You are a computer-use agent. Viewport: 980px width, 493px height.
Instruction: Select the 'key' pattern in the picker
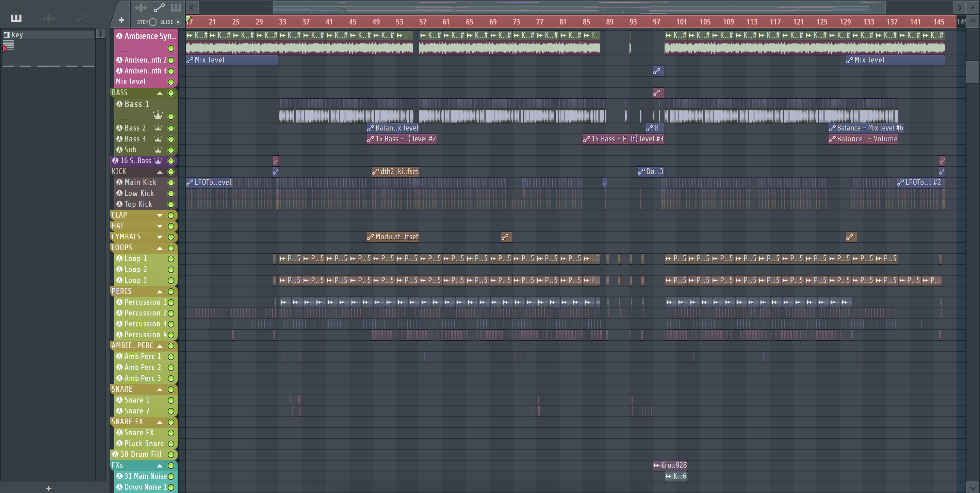(x=48, y=35)
